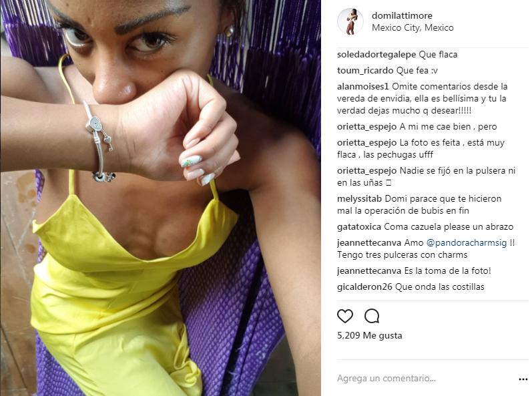Open the comment bubble icon
Image resolution: width=532 pixels, height=396 pixels.
[372, 317]
